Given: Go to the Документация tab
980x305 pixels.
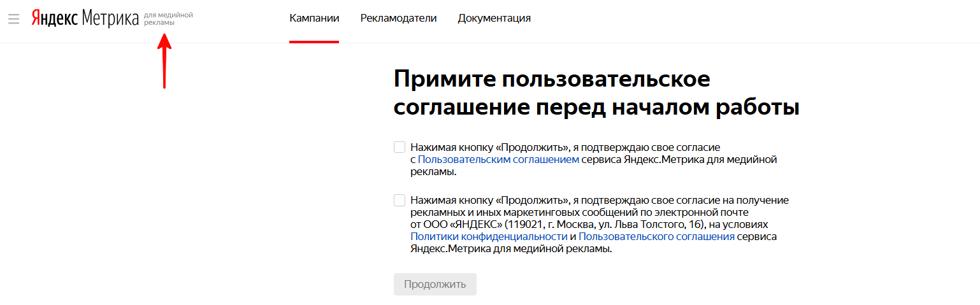Looking at the screenshot, I should coord(494,18).
